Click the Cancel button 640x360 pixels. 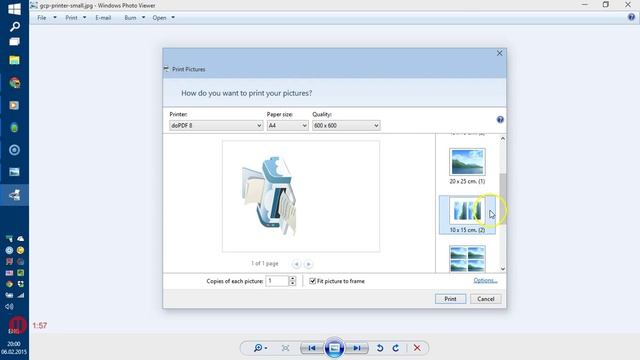[x=485, y=299]
